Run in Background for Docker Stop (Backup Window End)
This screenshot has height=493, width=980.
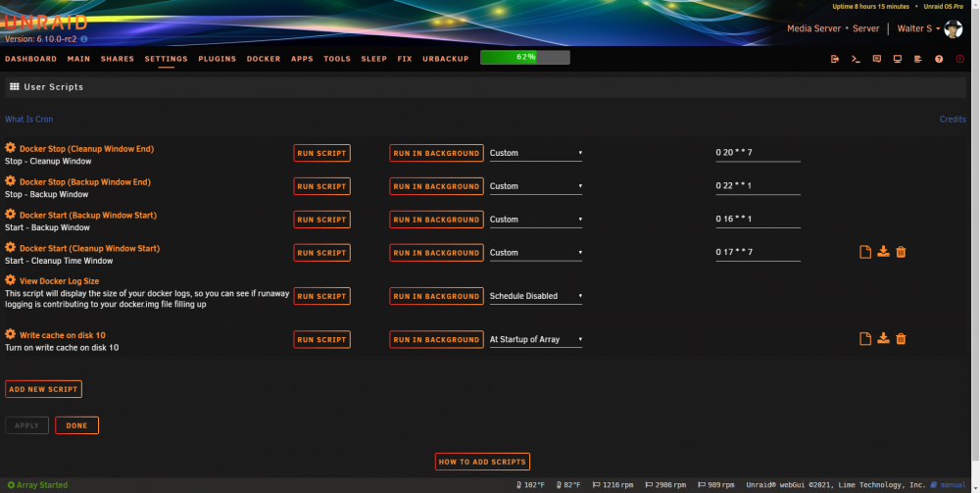tap(436, 186)
